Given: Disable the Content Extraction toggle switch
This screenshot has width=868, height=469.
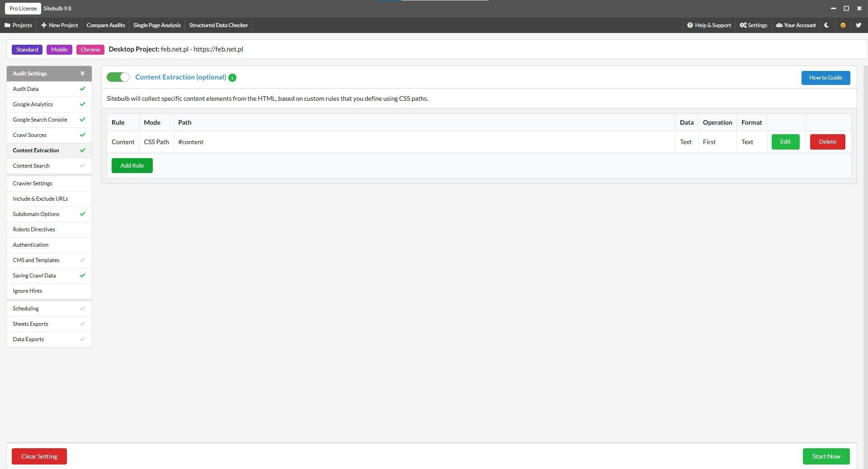Looking at the screenshot, I should tap(118, 77).
